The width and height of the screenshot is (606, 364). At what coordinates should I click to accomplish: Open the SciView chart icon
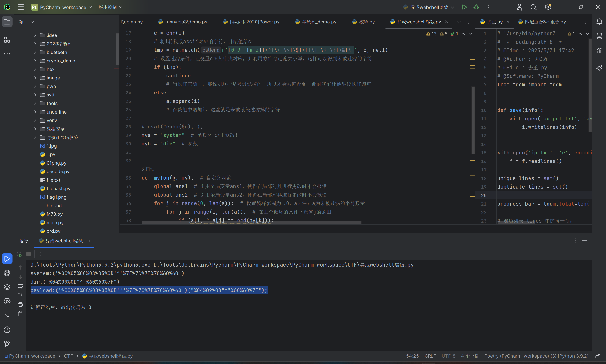[599, 50]
